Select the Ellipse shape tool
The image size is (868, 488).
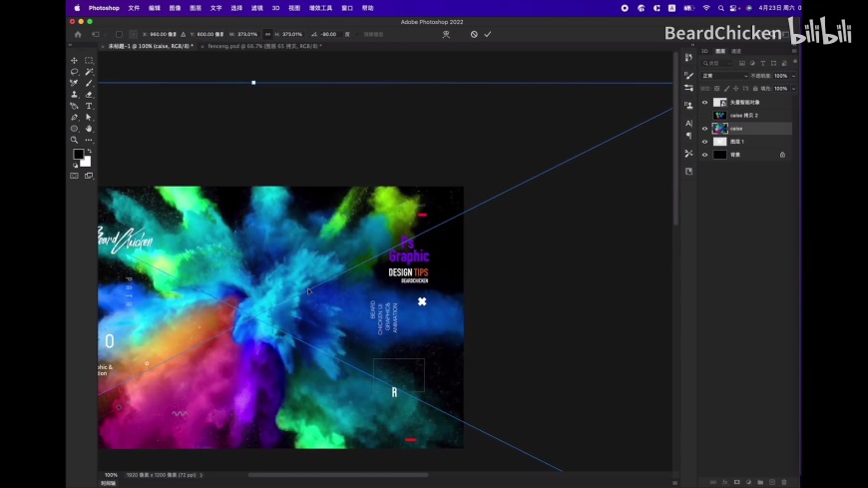(74, 129)
